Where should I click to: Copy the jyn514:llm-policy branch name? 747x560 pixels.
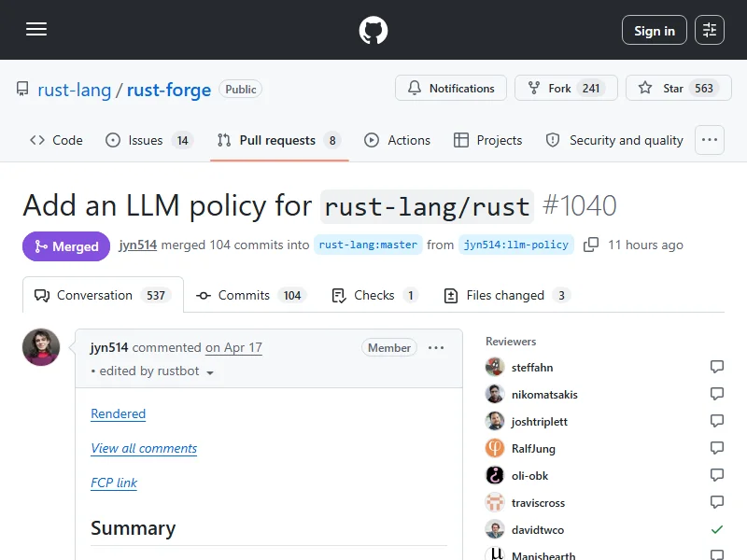point(591,245)
